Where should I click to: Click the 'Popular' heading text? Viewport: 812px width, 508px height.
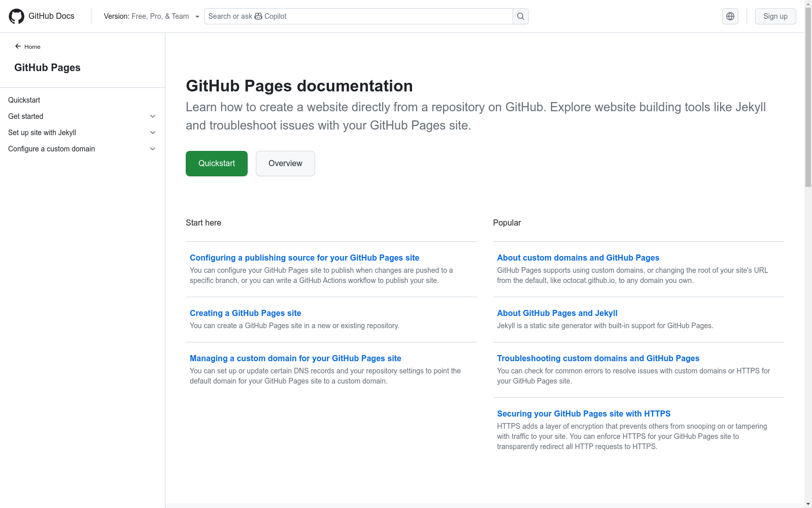[507, 223]
